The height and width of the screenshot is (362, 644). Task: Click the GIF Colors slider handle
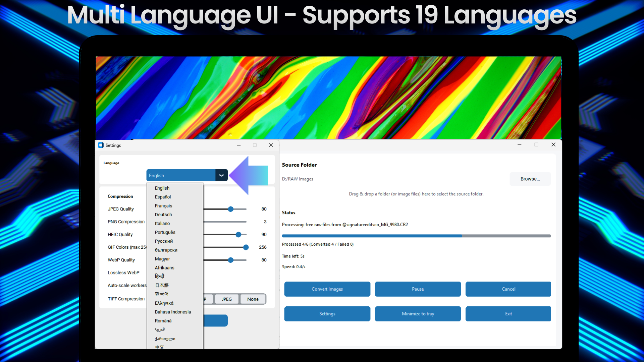click(x=246, y=247)
